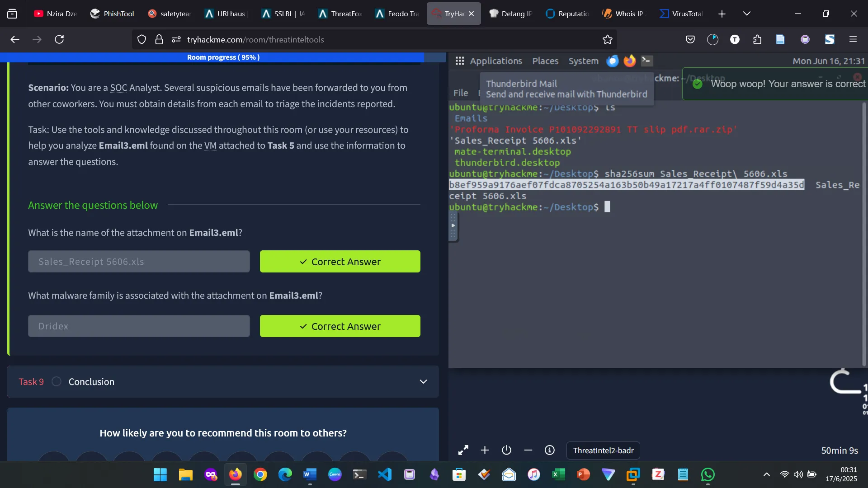Image resolution: width=868 pixels, height=488 pixels.
Task: Switch to the Whois IP tab
Action: pos(625,14)
